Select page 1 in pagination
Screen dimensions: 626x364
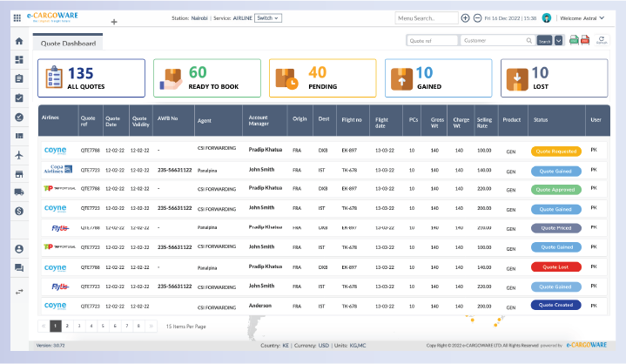[x=56, y=326]
